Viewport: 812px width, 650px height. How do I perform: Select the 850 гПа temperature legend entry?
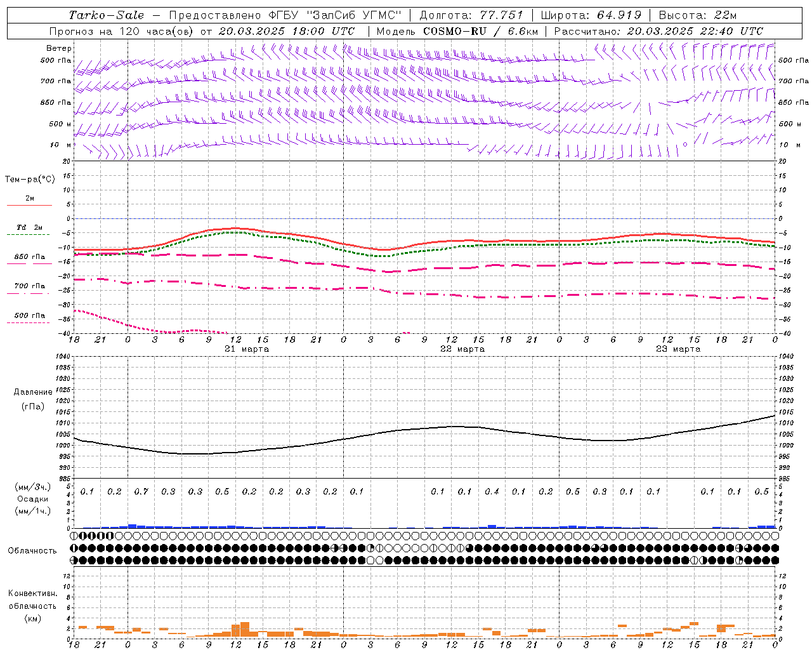30,257
